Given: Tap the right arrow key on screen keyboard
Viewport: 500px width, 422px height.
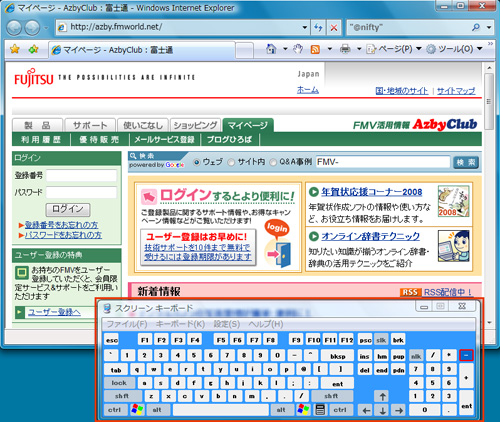Looking at the screenshot, I should [399, 410].
